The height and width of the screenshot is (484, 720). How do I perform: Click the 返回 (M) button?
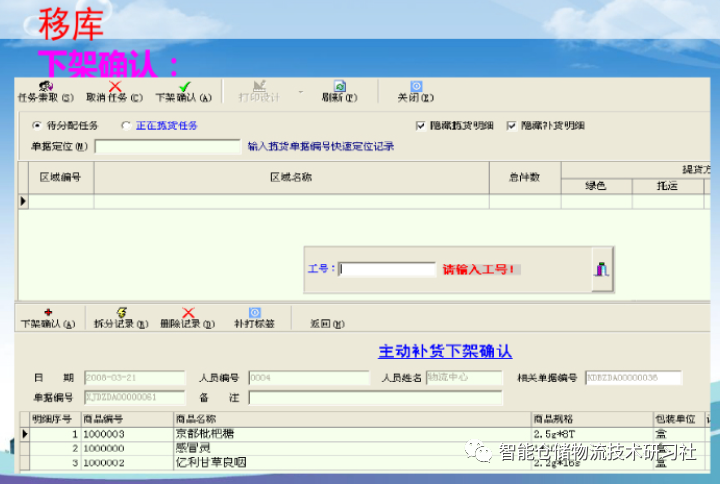(327, 324)
